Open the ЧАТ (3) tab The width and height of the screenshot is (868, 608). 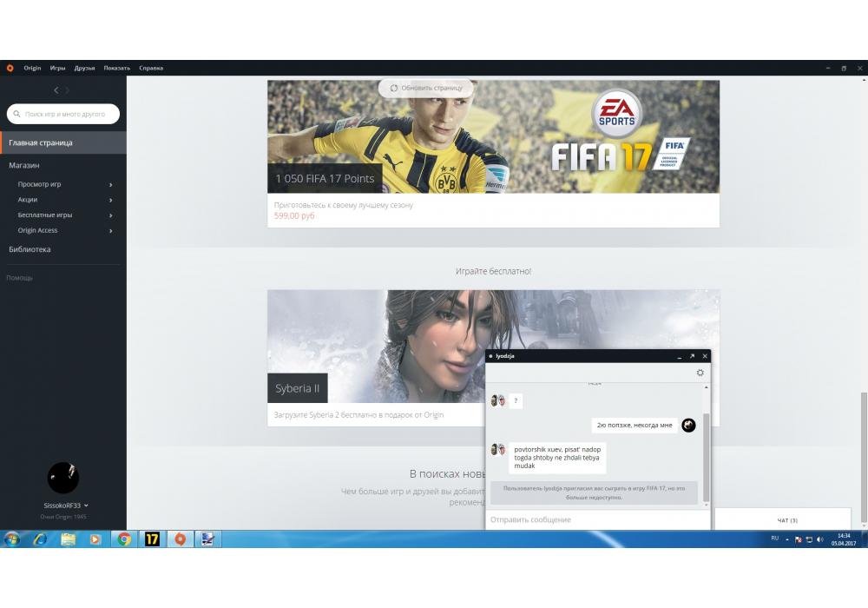(783, 519)
